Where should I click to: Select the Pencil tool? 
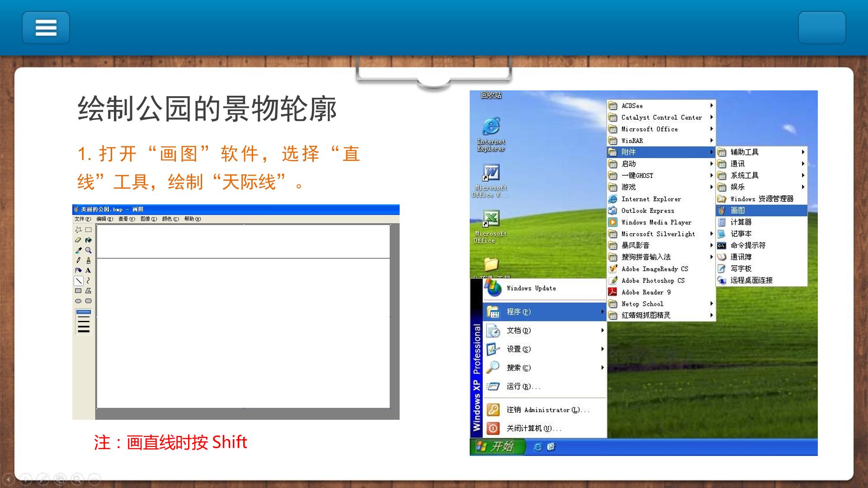tap(78, 260)
